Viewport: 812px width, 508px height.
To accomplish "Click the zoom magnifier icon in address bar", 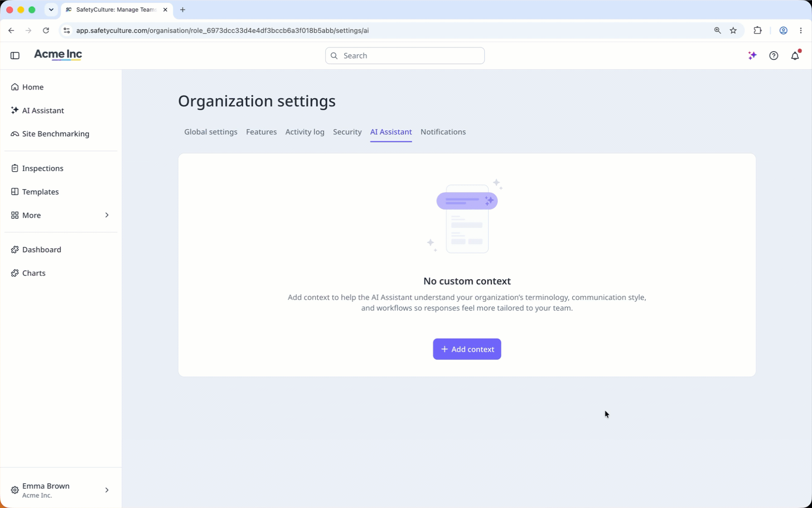I will 717,30.
